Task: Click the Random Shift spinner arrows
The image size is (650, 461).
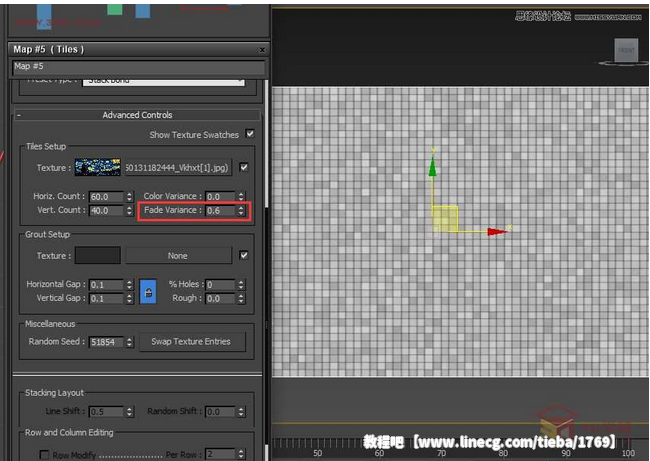Action: click(241, 412)
